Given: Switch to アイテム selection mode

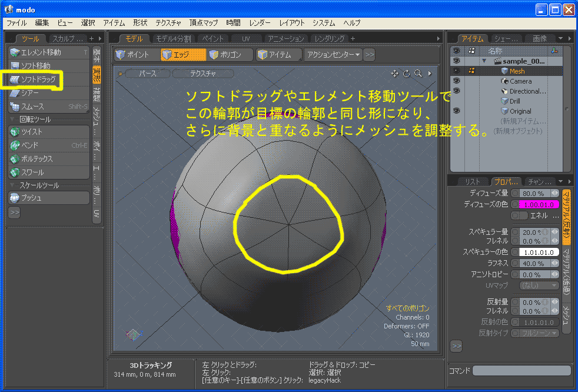Looking at the screenshot, I should point(279,55).
